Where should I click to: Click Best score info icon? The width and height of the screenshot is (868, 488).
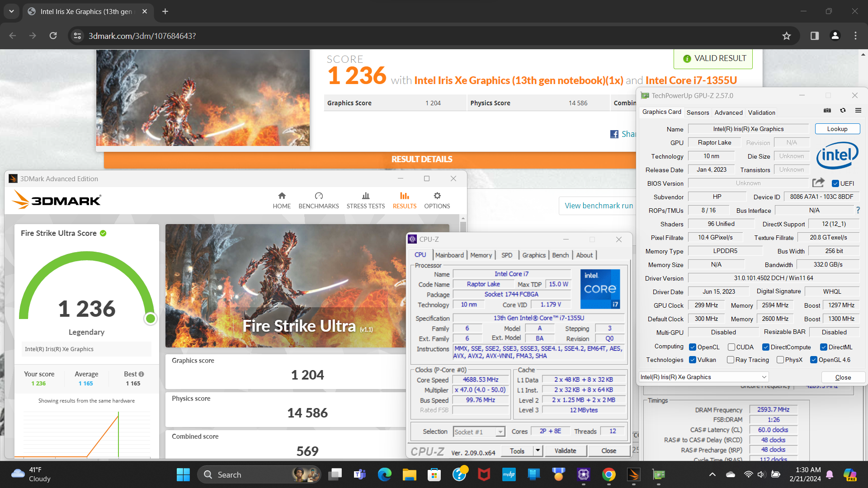(x=142, y=374)
